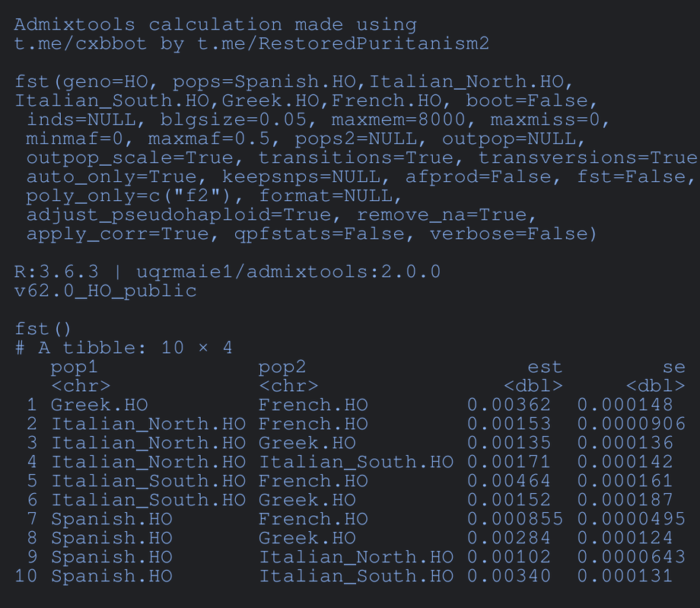Click the pop1 column header
Viewport: 700px width, 608px height.
click(x=75, y=368)
